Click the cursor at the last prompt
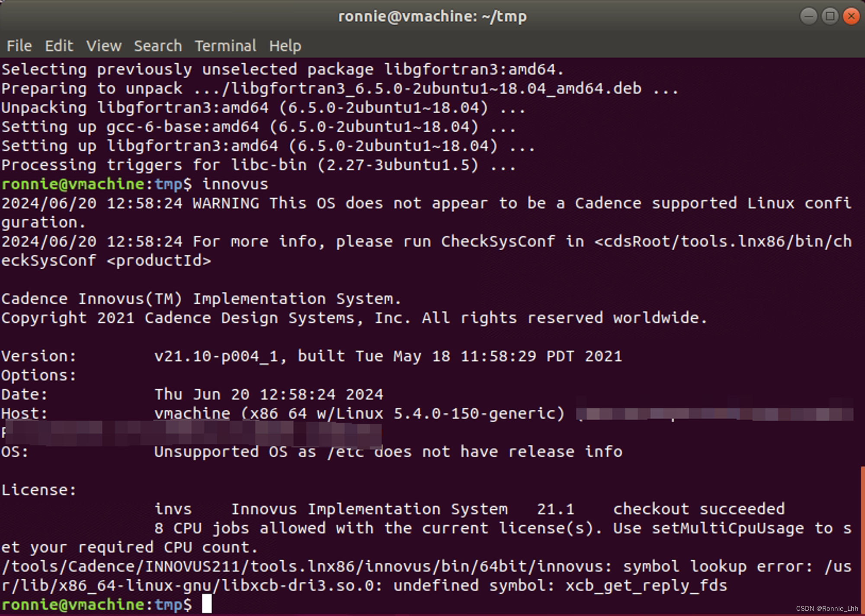This screenshot has width=865, height=616. point(207,604)
